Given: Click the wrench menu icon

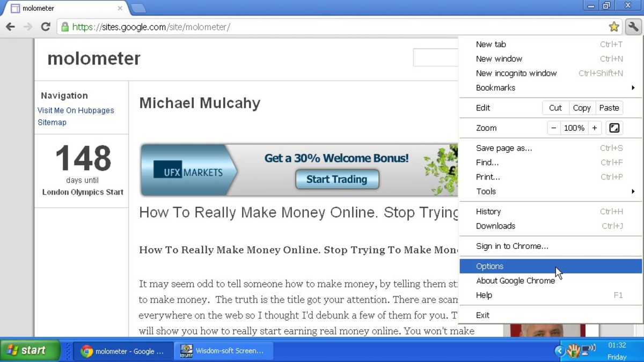Looking at the screenshot, I should pos(634,26).
